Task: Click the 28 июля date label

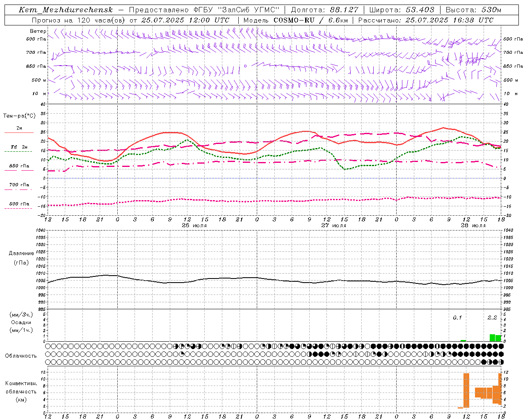Action: [473, 226]
